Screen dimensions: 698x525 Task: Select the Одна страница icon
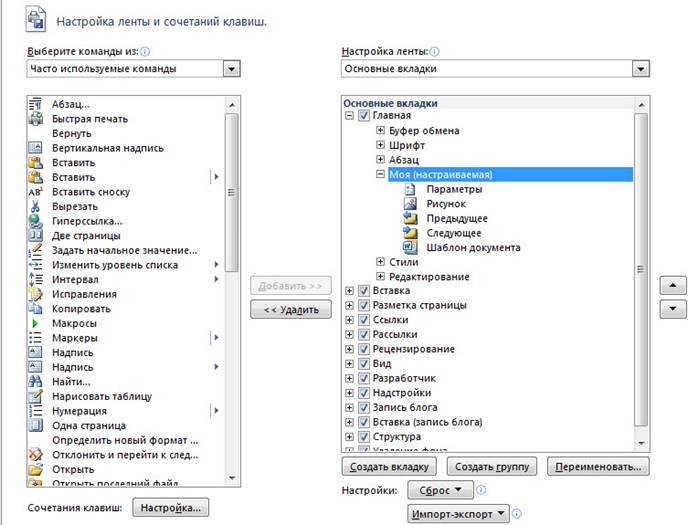[x=35, y=426]
